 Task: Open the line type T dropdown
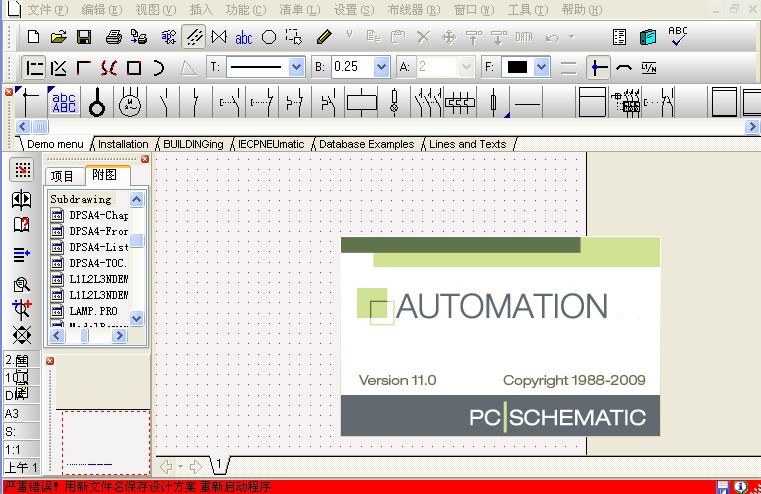tap(296, 67)
